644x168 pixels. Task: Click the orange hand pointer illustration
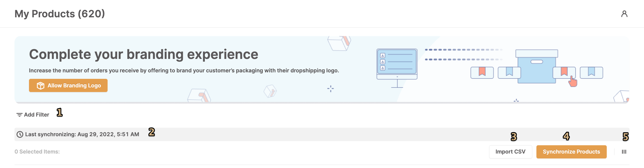[573, 82]
